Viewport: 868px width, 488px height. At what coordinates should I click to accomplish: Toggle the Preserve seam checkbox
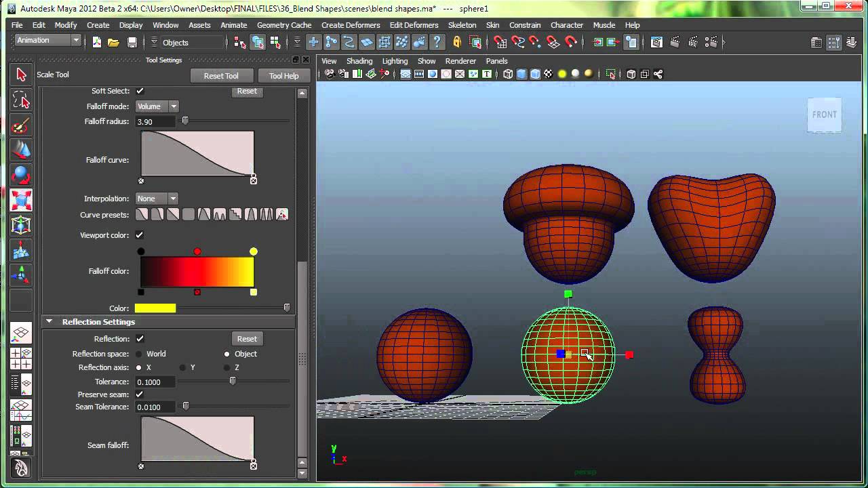[x=140, y=394]
